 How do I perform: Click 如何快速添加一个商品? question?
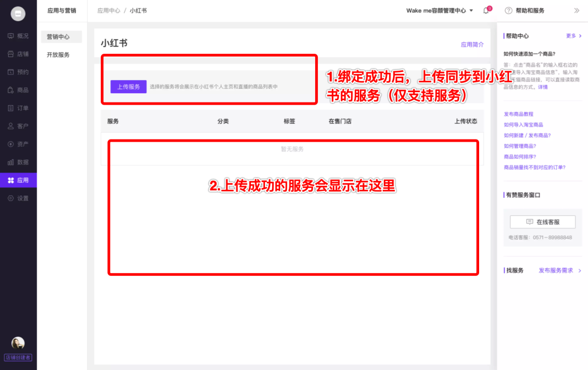[530, 54]
